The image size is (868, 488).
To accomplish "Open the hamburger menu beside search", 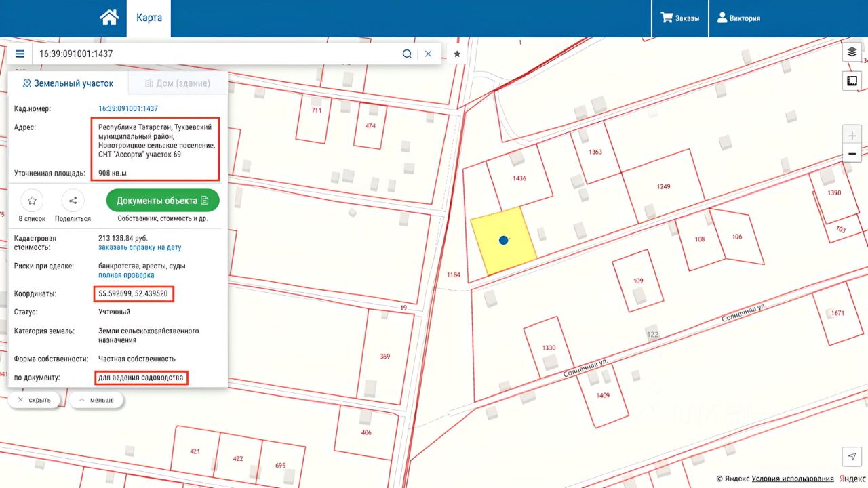I will [x=20, y=54].
